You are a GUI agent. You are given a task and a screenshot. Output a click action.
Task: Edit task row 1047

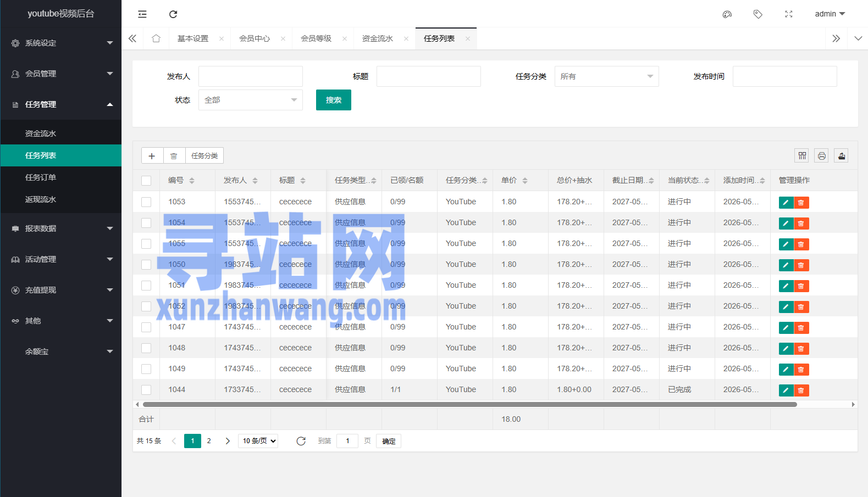coord(786,328)
